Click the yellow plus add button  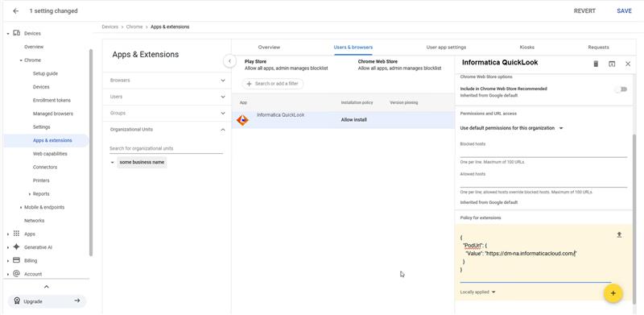pos(613,293)
